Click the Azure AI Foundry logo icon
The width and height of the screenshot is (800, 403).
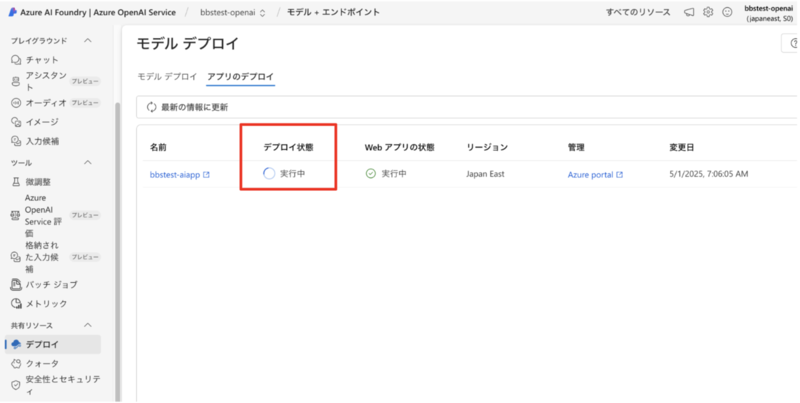click(x=13, y=12)
